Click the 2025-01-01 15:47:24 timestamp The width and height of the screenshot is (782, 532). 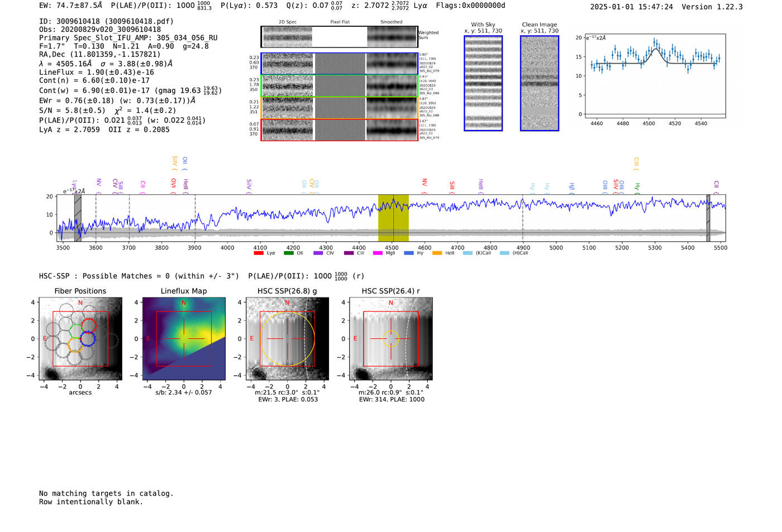tap(632, 7)
